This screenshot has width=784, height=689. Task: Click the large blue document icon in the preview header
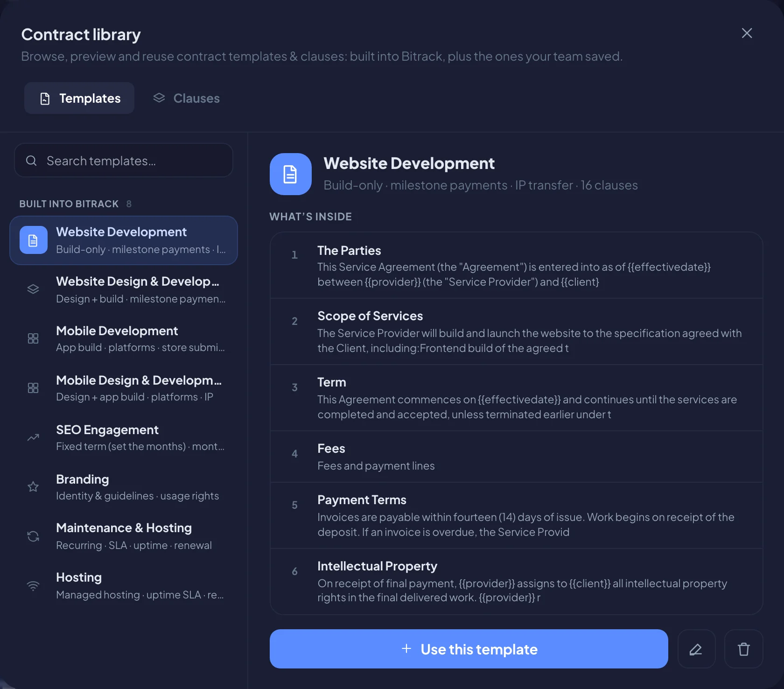pyautogui.click(x=291, y=174)
